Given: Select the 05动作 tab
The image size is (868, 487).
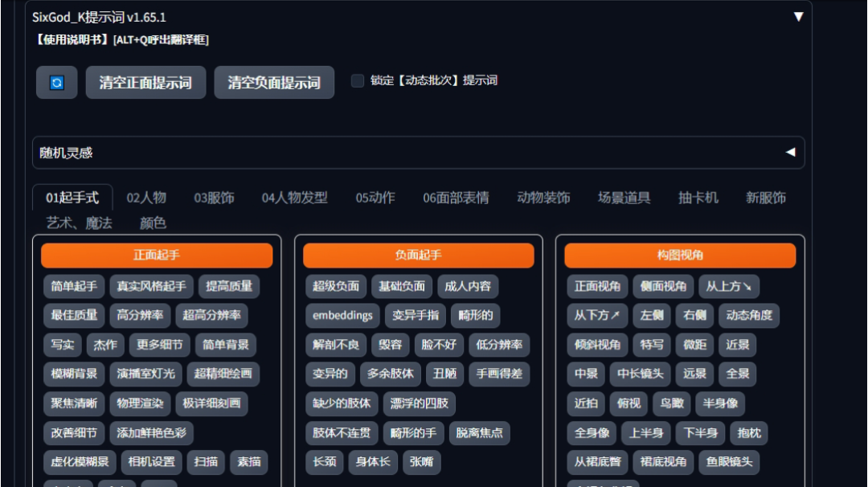Looking at the screenshot, I should click(x=375, y=198).
